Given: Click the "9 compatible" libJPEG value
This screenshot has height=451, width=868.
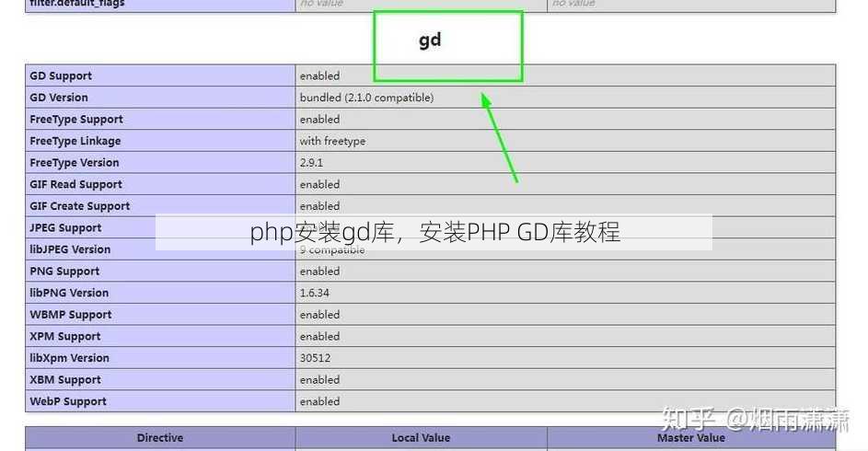Looking at the screenshot, I should [x=332, y=250].
